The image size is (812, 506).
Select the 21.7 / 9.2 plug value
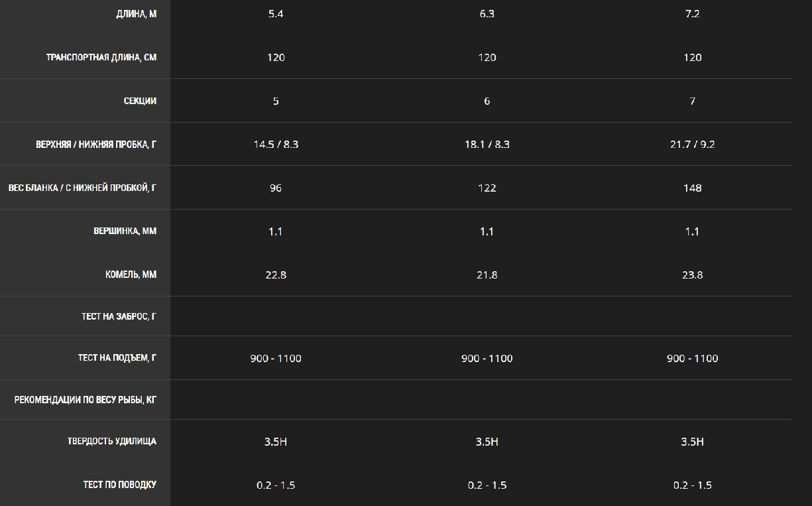coord(692,145)
